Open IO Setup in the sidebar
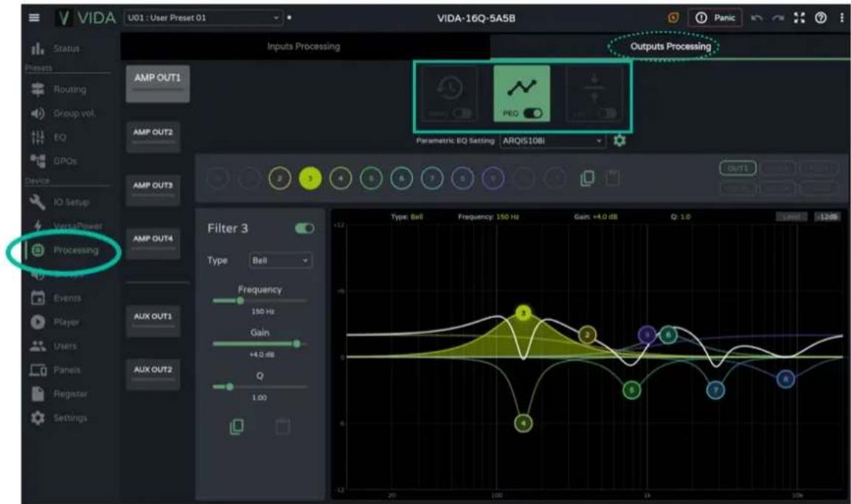851x504 pixels. coord(59,203)
